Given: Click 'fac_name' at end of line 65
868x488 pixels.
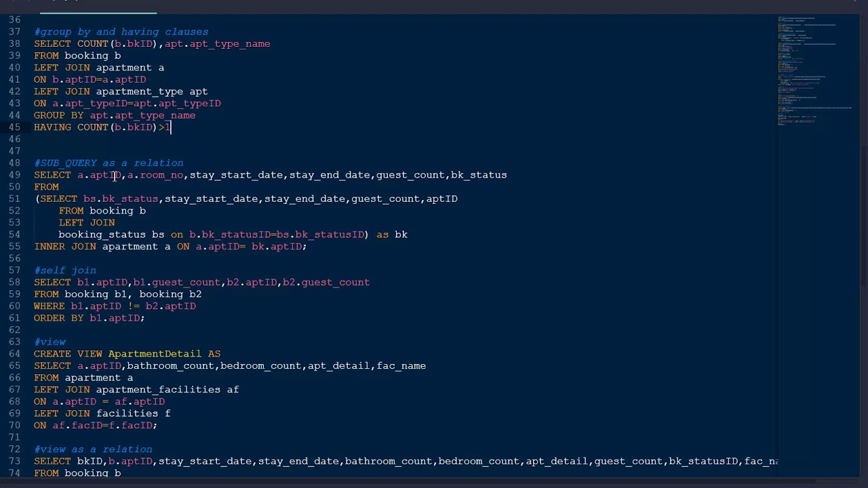Looking at the screenshot, I should 401,366.
